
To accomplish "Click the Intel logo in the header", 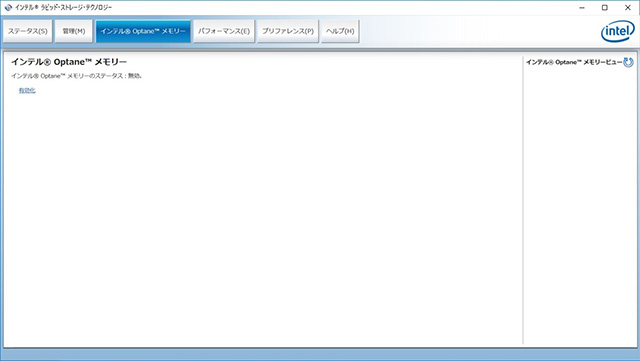I will pyautogui.click(x=618, y=31).
